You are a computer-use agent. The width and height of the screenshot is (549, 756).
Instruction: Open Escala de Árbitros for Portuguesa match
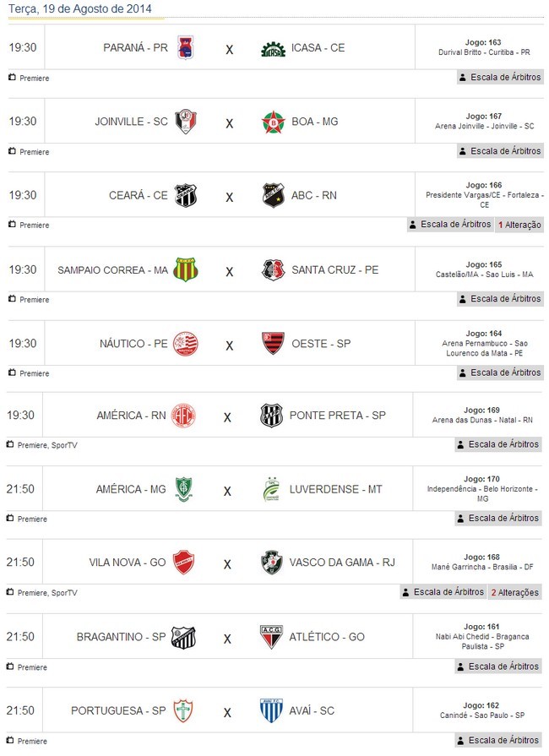click(498, 740)
